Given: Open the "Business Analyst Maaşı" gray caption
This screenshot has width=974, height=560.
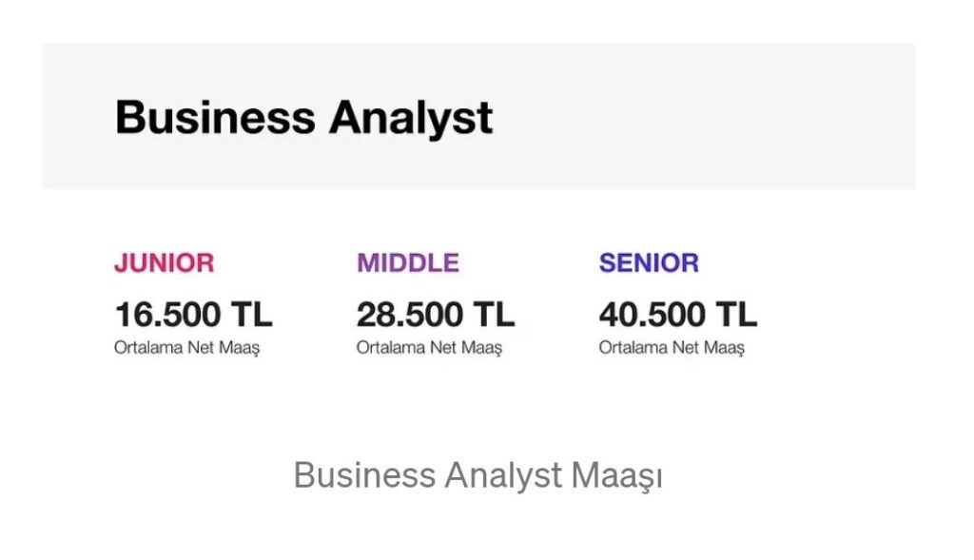Looking at the screenshot, I should pyautogui.click(x=477, y=475).
